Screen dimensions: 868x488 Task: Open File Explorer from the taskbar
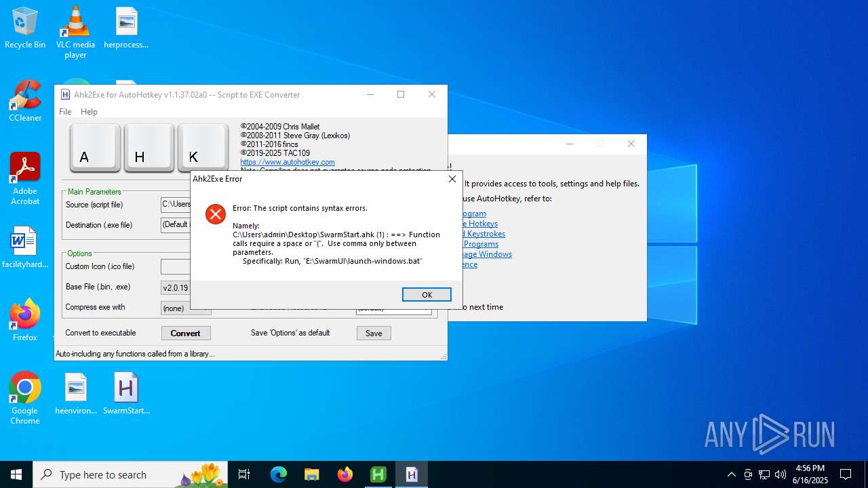click(311, 474)
